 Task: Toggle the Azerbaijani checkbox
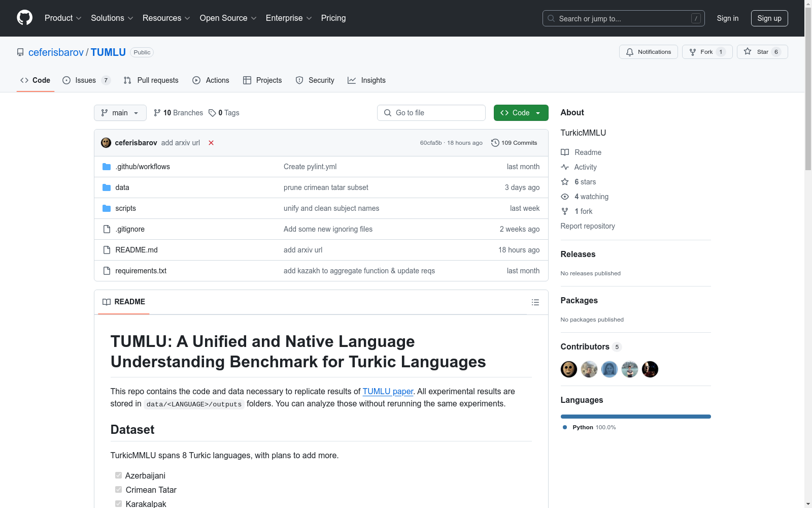pyautogui.click(x=118, y=475)
